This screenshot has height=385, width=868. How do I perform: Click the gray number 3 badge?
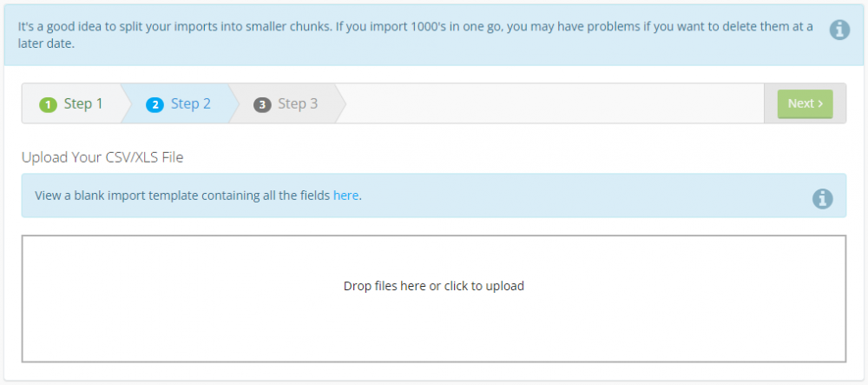(x=262, y=104)
